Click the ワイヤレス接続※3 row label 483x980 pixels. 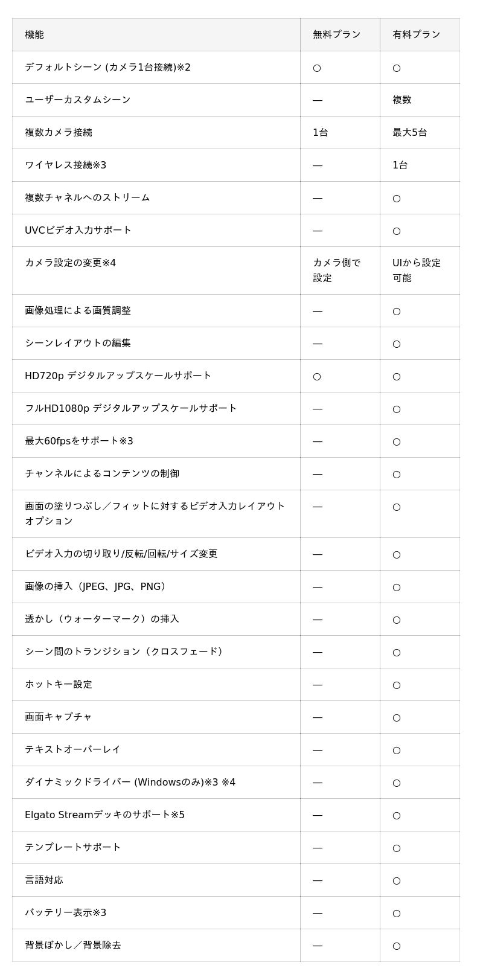coord(65,165)
